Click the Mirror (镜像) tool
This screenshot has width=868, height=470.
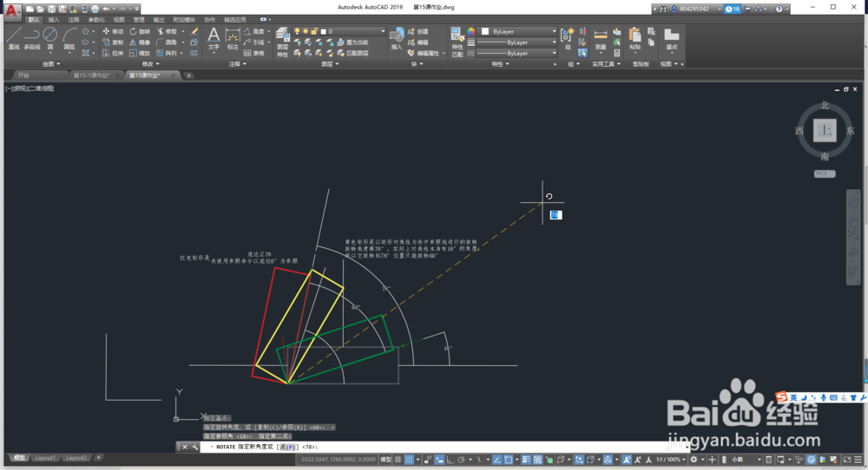140,42
